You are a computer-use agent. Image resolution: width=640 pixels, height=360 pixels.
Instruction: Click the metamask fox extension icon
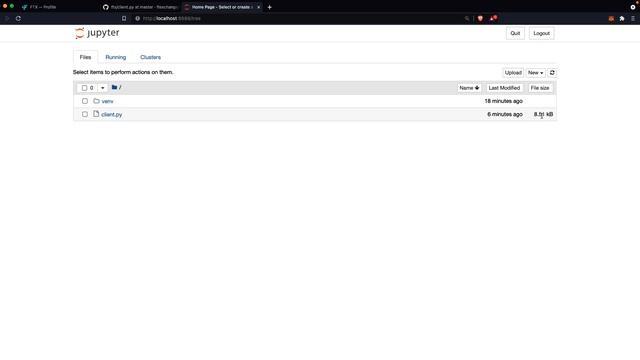tap(611, 18)
